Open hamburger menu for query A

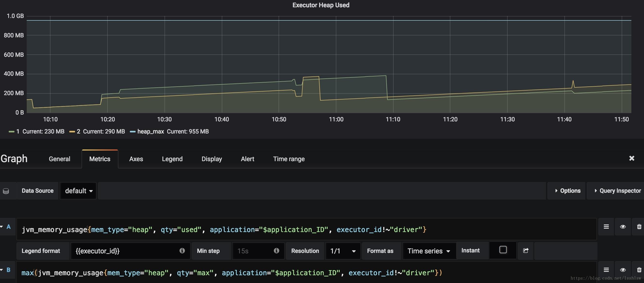click(606, 227)
